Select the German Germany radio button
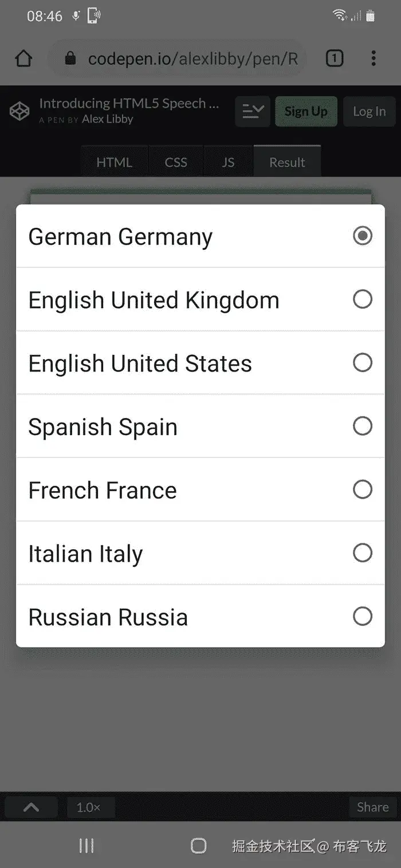Viewport: 401px width, 868px height. pyautogui.click(x=362, y=236)
